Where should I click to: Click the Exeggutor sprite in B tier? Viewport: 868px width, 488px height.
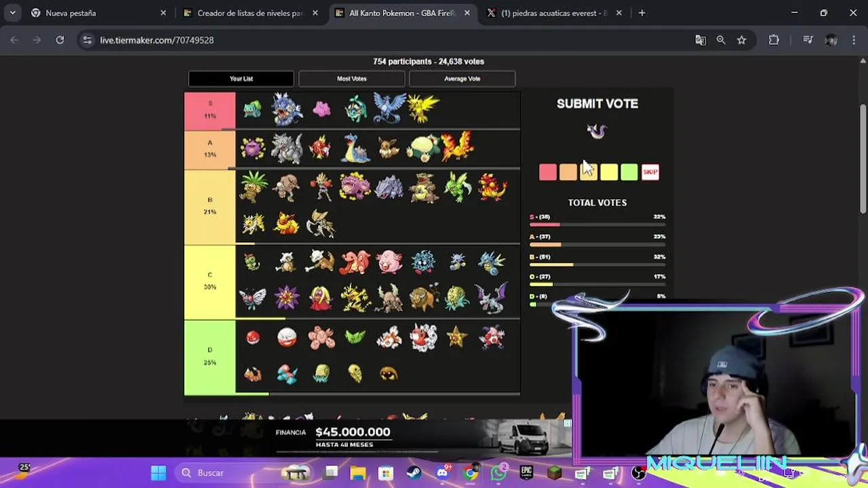(x=252, y=186)
